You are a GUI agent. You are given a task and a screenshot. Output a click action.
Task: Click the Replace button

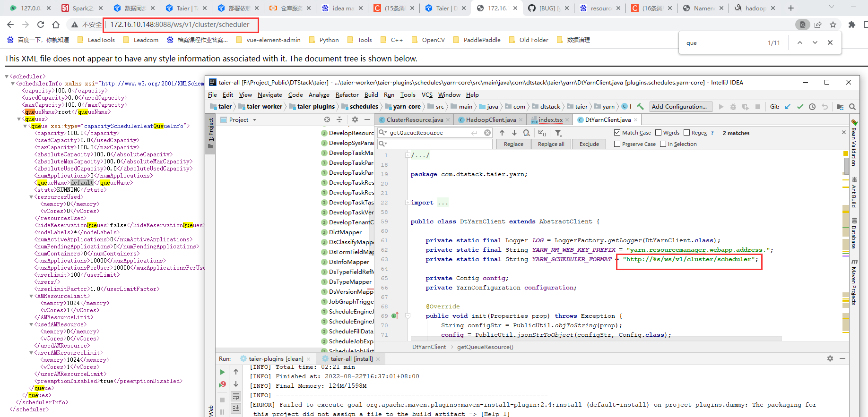[x=513, y=144]
